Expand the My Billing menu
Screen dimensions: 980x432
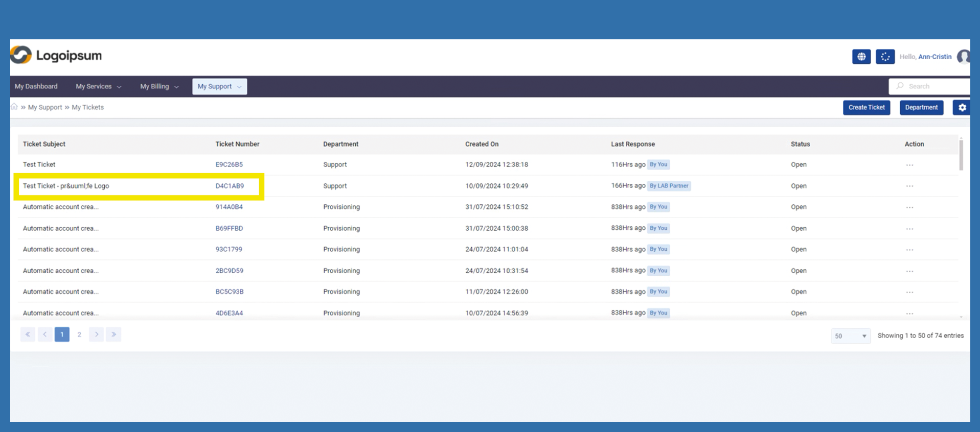tap(159, 87)
